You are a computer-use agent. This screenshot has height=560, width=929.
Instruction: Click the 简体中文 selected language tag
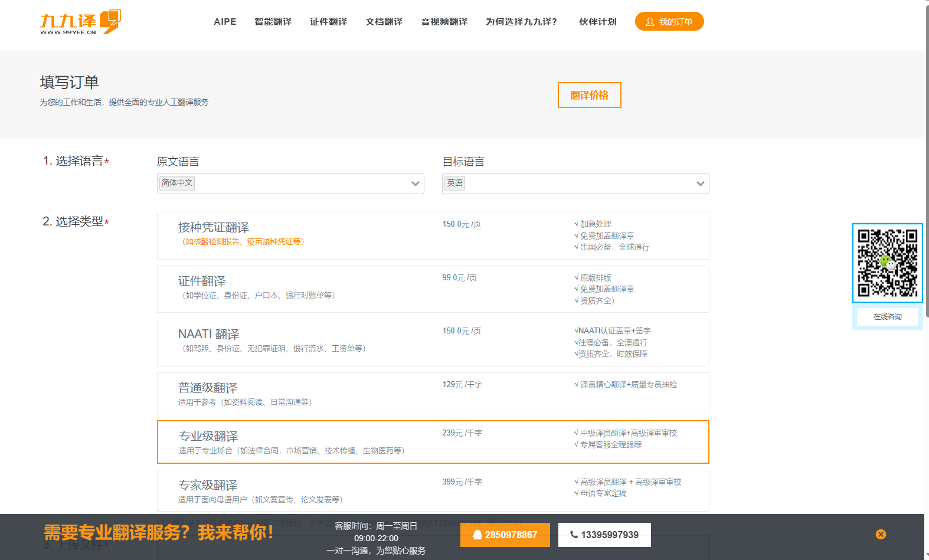click(x=177, y=183)
